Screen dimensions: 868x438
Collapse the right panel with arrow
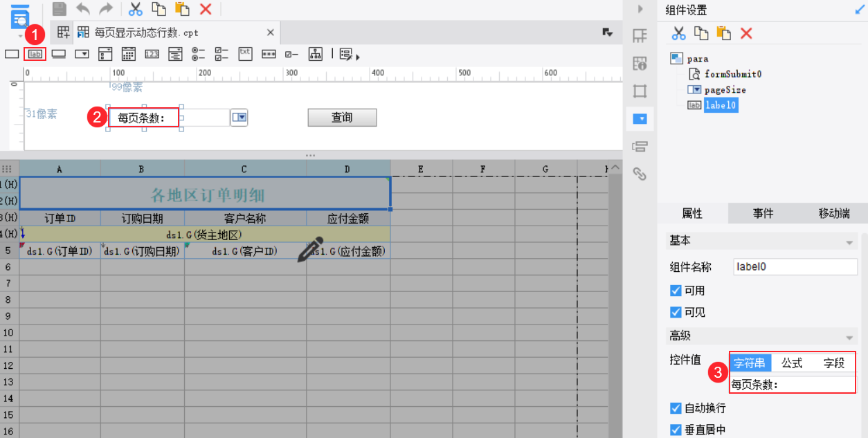(x=640, y=9)
